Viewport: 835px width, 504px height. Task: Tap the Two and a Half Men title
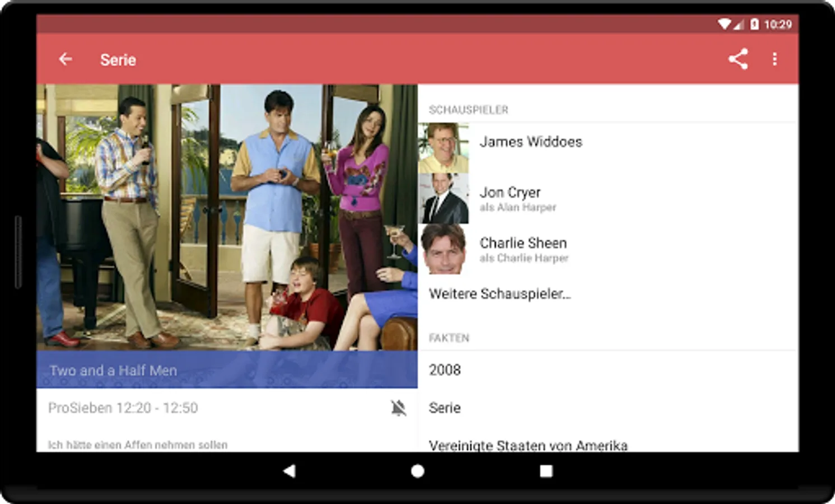coord(113,370)
